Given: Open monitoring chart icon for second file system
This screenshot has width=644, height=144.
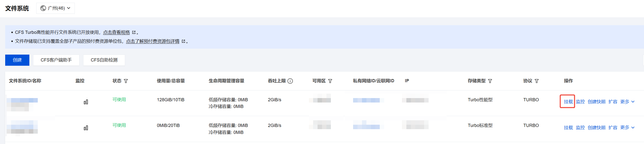Looking at the screenshot, I should click(x=86, y=128).
